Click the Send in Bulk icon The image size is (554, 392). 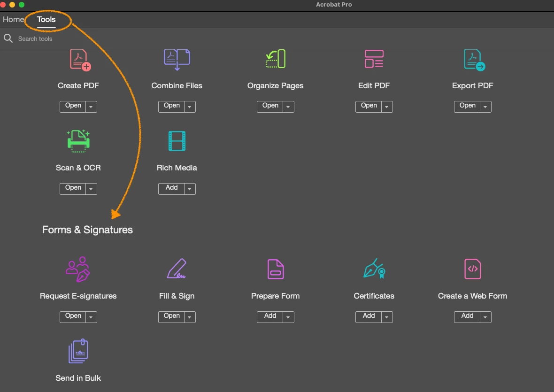pos(78,351)
